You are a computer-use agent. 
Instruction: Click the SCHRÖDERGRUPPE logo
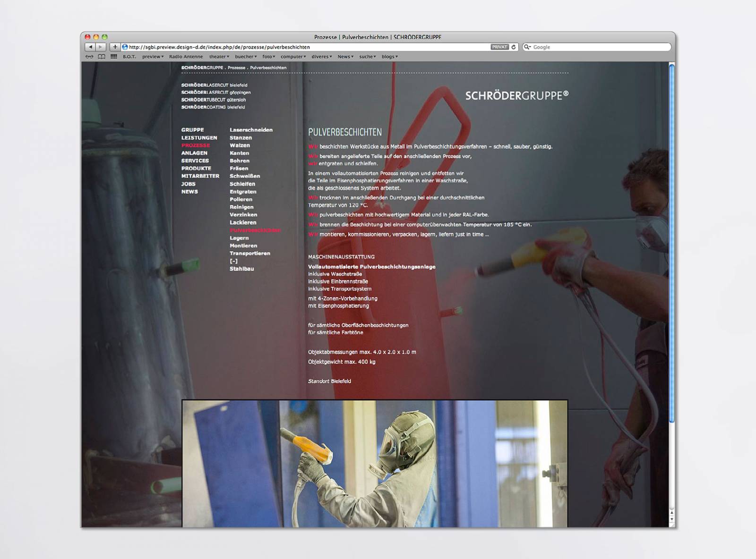point(517,95)
